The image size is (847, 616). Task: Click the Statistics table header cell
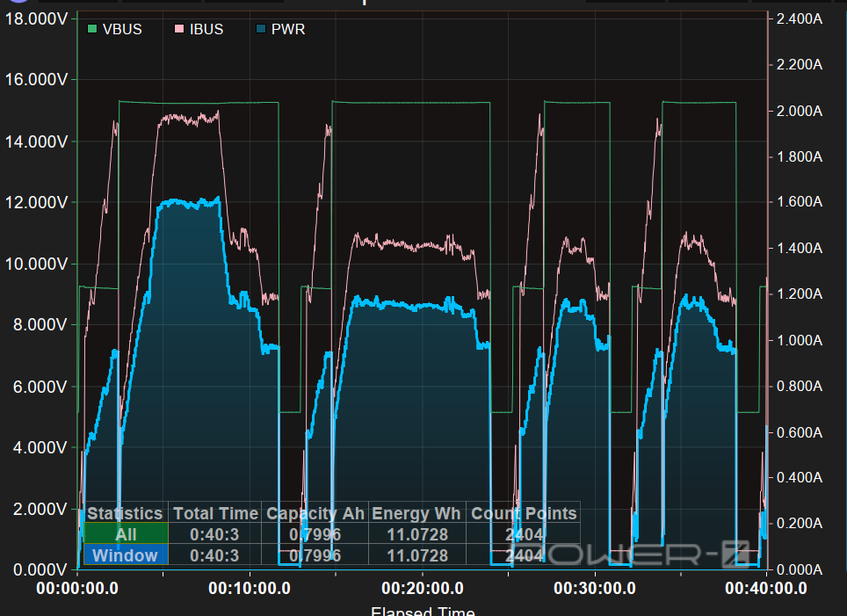pyautogui.click(x=125, y=513)
